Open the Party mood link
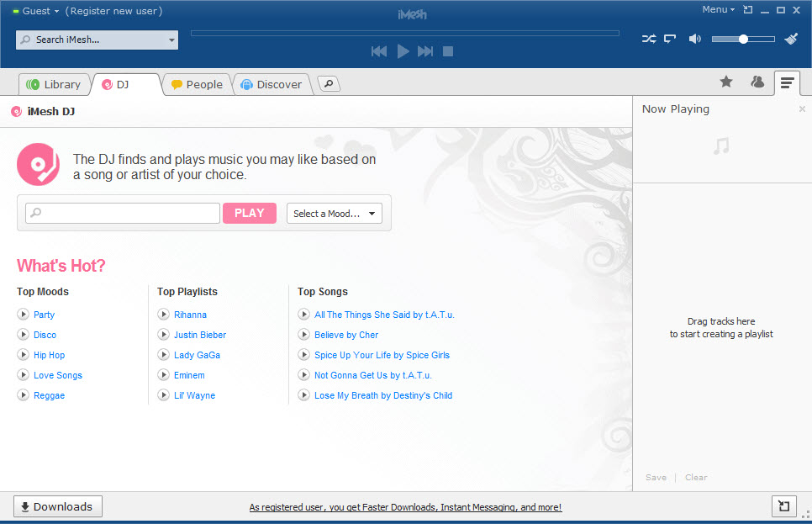The height and width of the screenshot is (524, 812). [44, 315]
